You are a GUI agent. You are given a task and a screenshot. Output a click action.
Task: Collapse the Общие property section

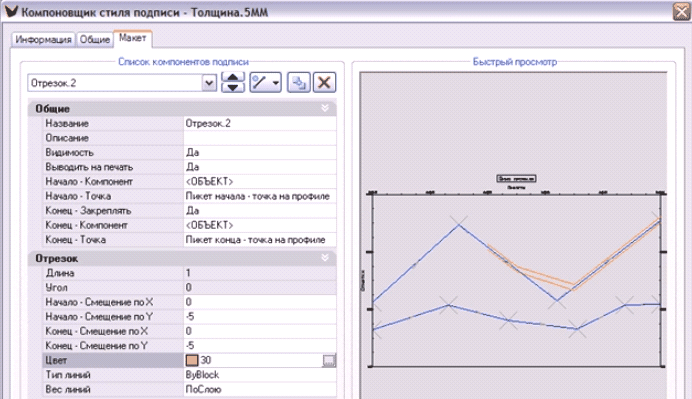(325, 108)
